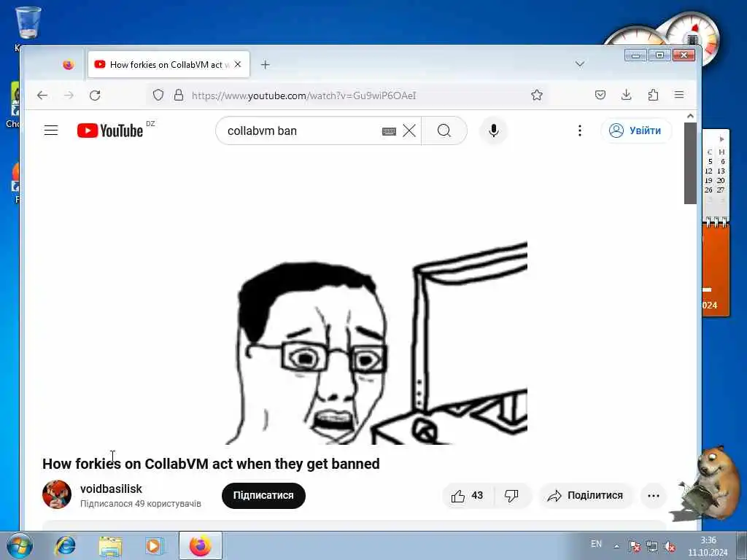Go forward with Firefox forward arrow
This screenshot has width=747, height=560.
69,96
